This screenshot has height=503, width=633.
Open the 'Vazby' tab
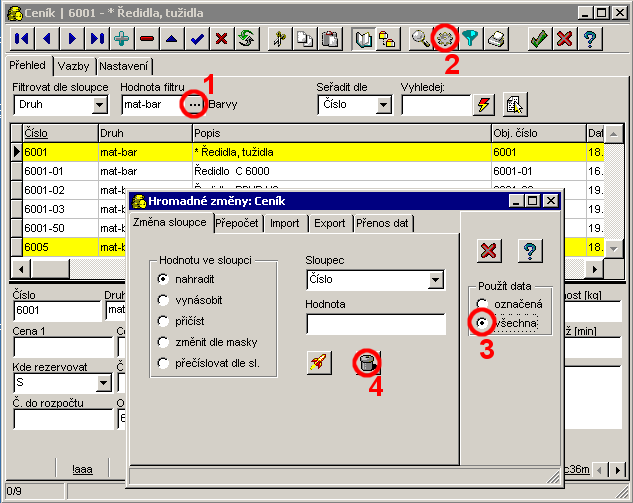[75, 65]
